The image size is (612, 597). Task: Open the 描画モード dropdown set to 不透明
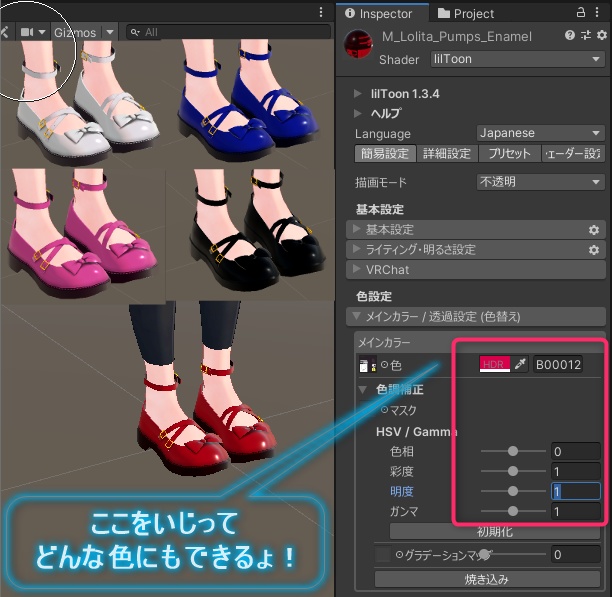point(540,182)
